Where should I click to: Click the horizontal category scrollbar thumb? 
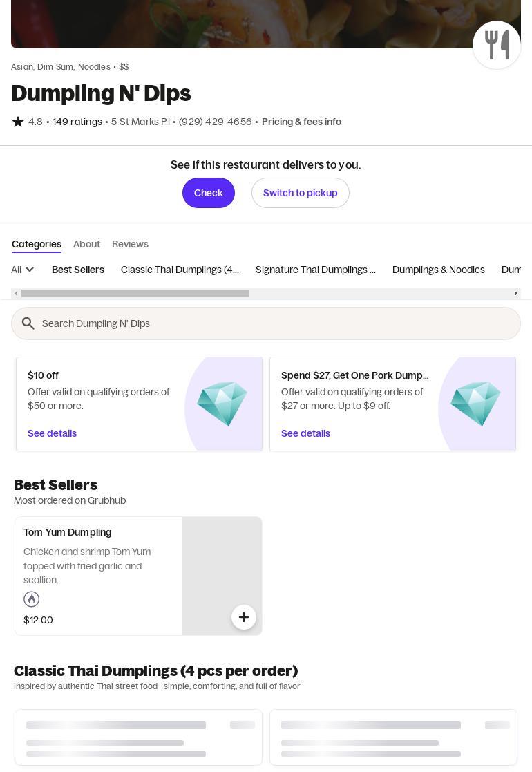coord(135,294)
